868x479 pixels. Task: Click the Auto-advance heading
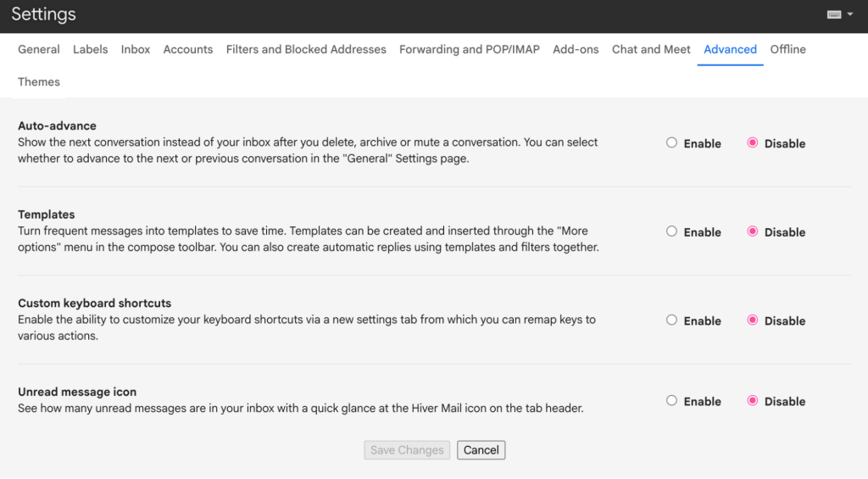point(57,125)
